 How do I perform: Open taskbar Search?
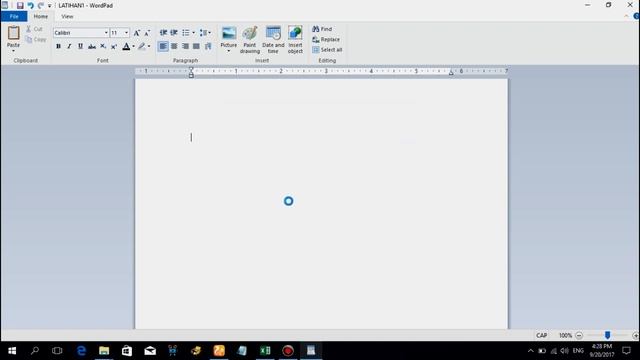coord(35,351)
